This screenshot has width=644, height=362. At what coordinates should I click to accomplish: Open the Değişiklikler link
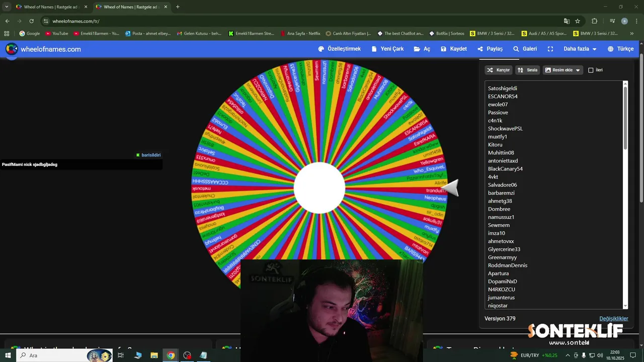tap(614, 318)
